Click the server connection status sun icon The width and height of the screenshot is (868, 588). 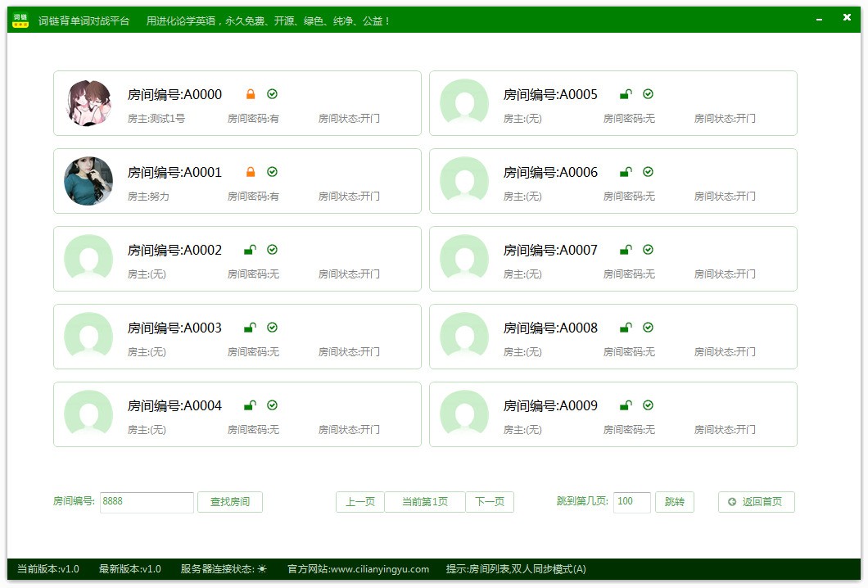coord(262,569)
